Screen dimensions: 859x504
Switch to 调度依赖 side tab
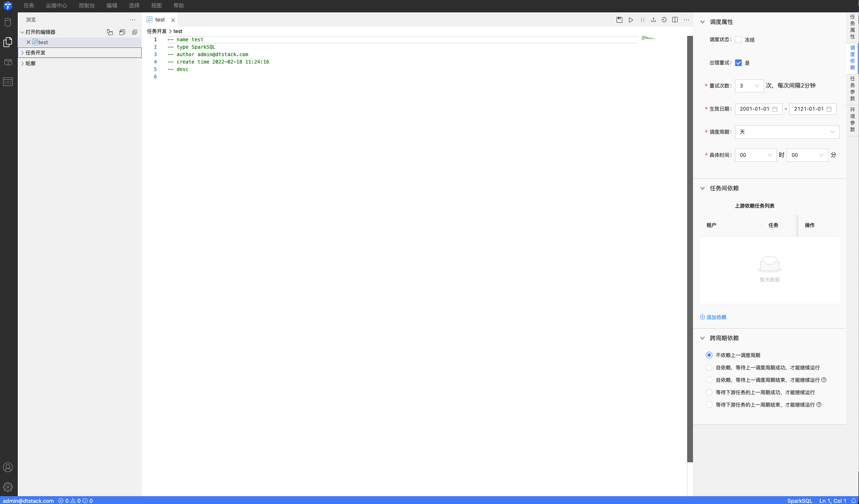pyautogui.click(x=852, y=58)
